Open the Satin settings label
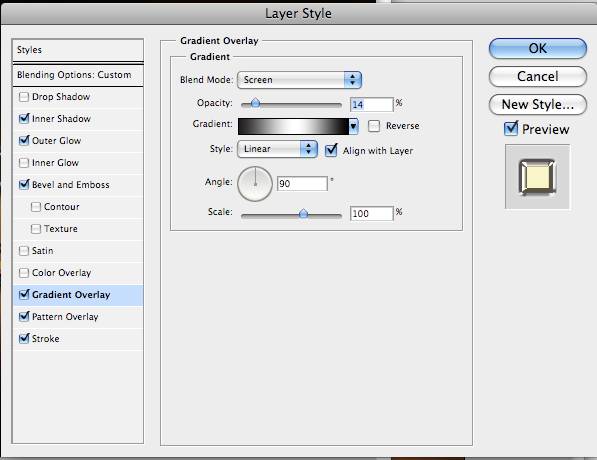Image resolution: width=597 pixels, height=460 pixels. 43,251
